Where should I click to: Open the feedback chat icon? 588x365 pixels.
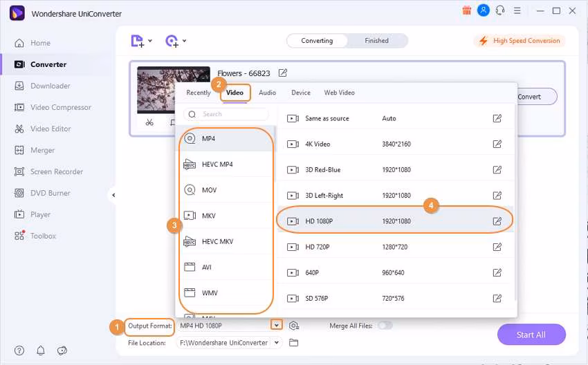tap(62, 350)
